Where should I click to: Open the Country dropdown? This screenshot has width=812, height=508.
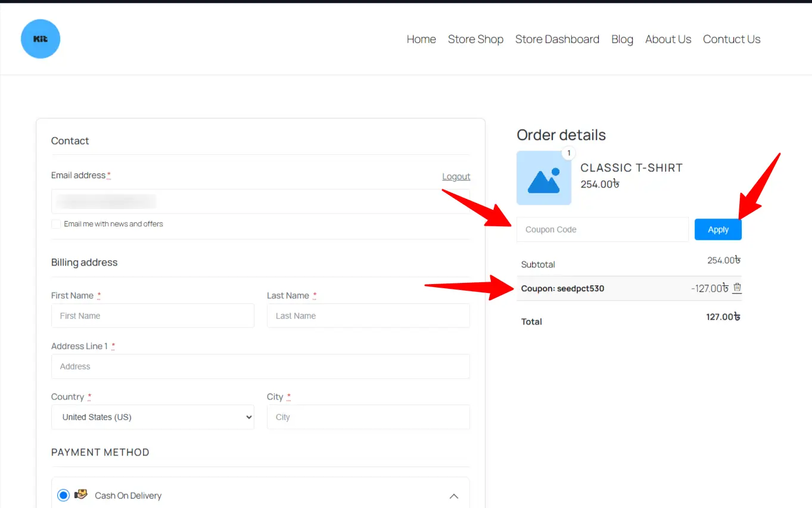tap(153, 417)
